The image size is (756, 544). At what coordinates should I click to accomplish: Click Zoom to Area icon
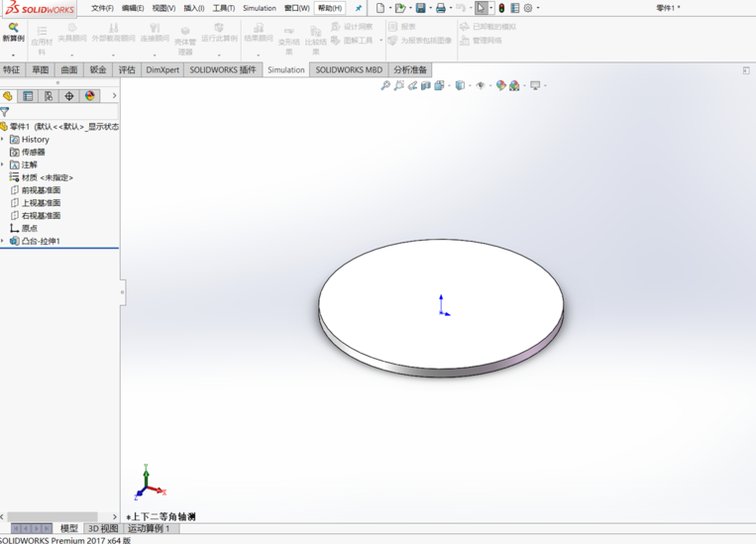[398, 85]
